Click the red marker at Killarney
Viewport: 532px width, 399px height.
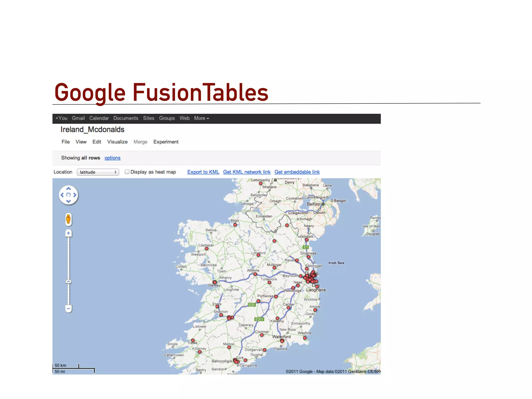point(199,352)
